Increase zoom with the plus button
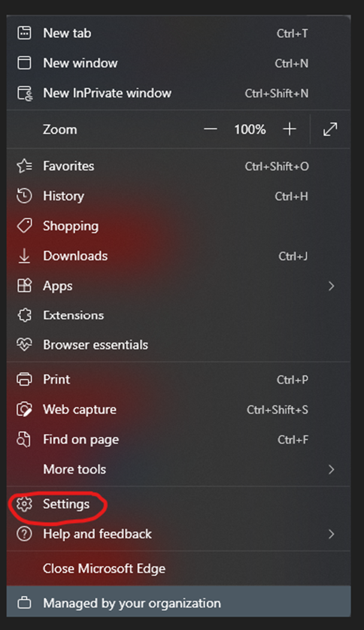This screenshot has width=364, height=630. (x=289, y=129)
